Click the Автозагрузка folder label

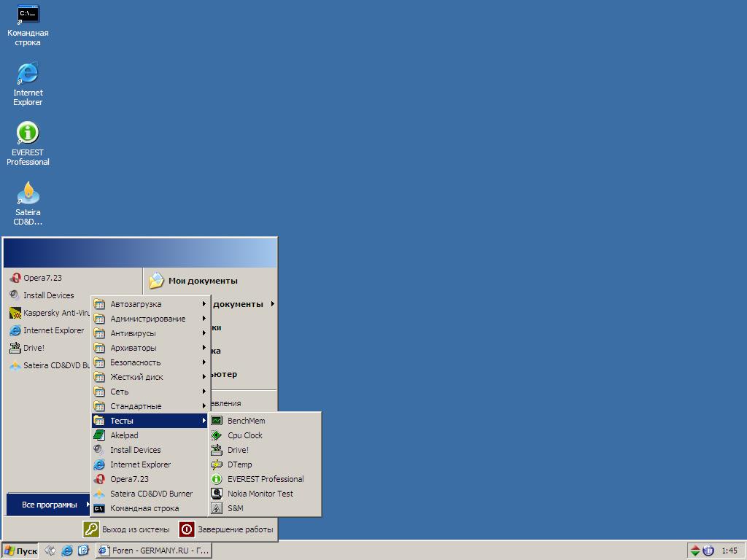136,304
